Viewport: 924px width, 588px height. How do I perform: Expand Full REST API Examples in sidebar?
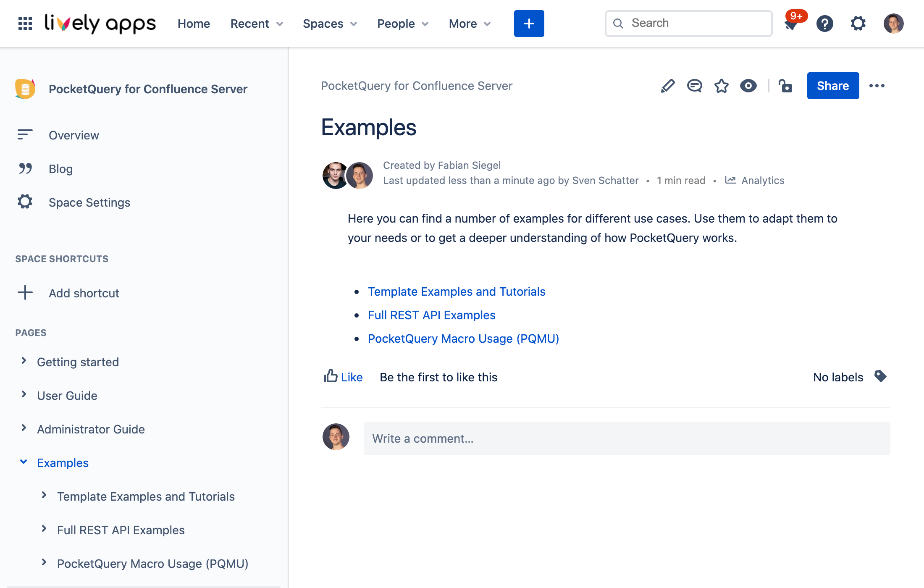click(x=44, y=529)
